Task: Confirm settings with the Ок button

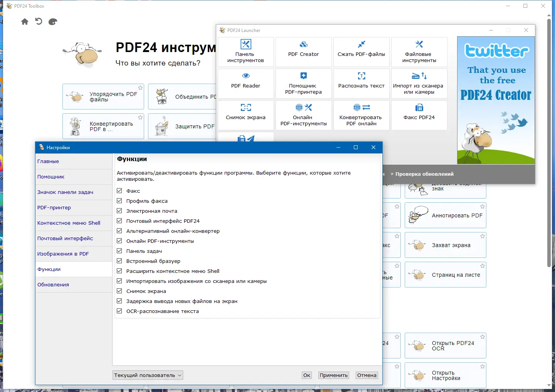Action: click(x=307, y=375)
